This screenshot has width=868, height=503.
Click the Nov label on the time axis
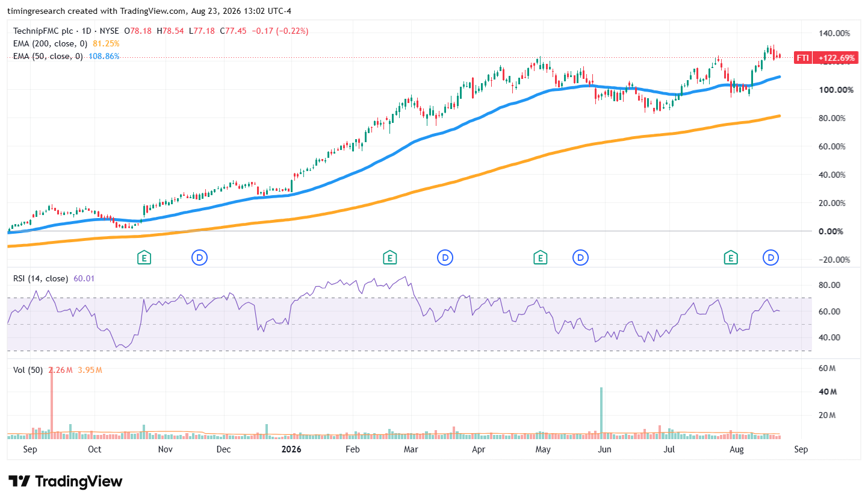click(x=165, y=449)
